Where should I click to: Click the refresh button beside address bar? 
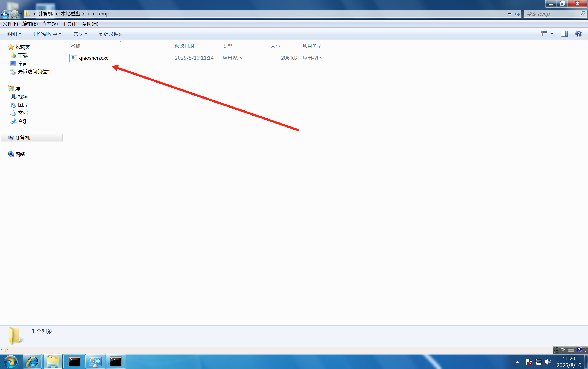point(517,14)
